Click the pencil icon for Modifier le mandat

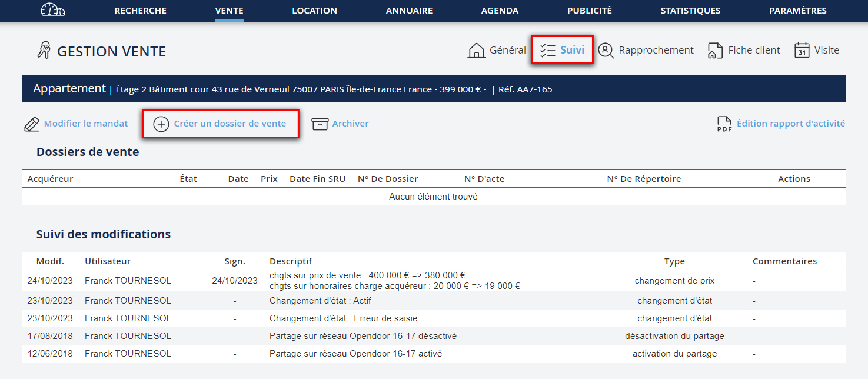click(32, 124)
